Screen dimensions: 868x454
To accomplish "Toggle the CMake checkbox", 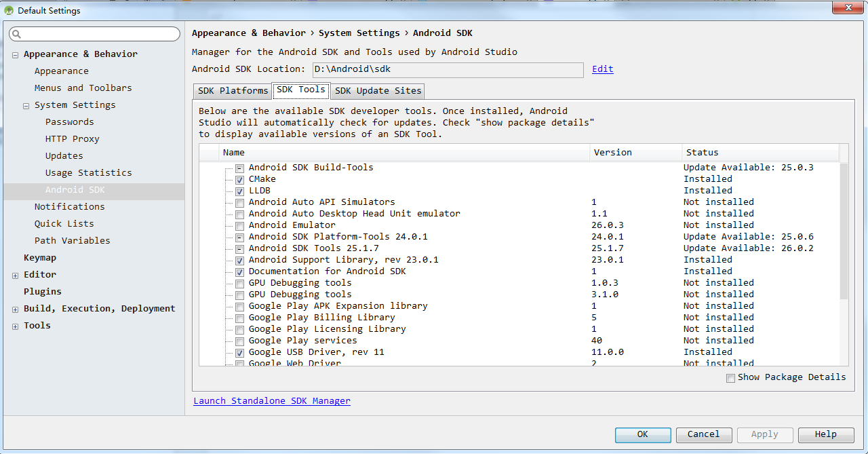I will [239, 180].
